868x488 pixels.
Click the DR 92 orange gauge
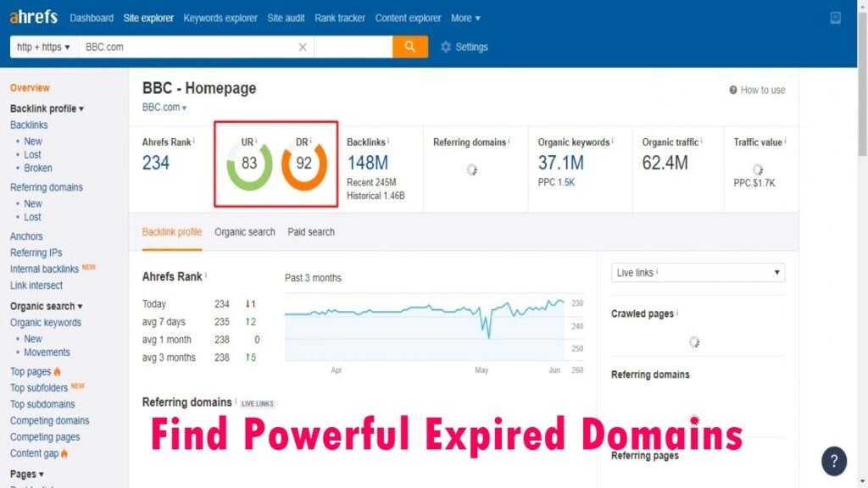pos(304,165)
